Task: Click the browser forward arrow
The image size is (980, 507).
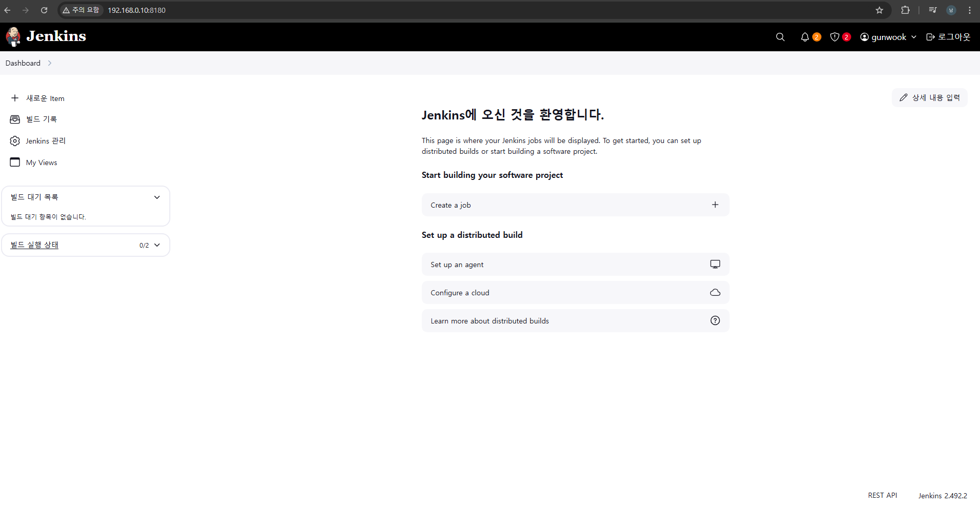Action: 26,10
